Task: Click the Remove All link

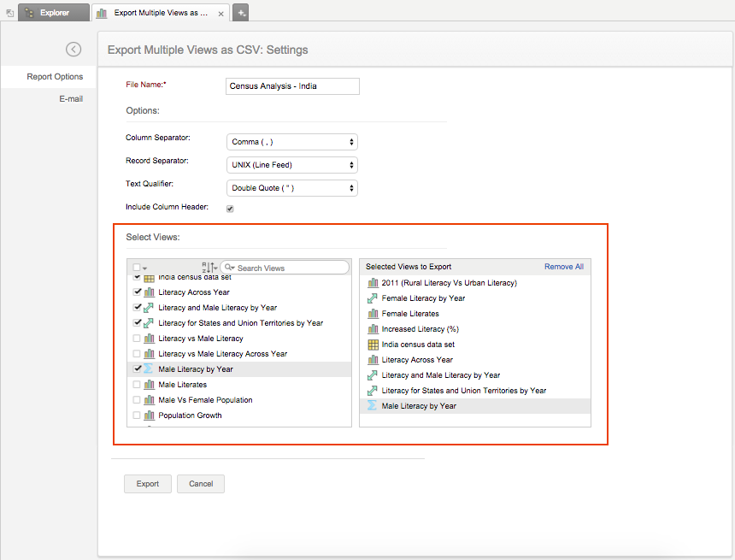Action: (563, 267)
